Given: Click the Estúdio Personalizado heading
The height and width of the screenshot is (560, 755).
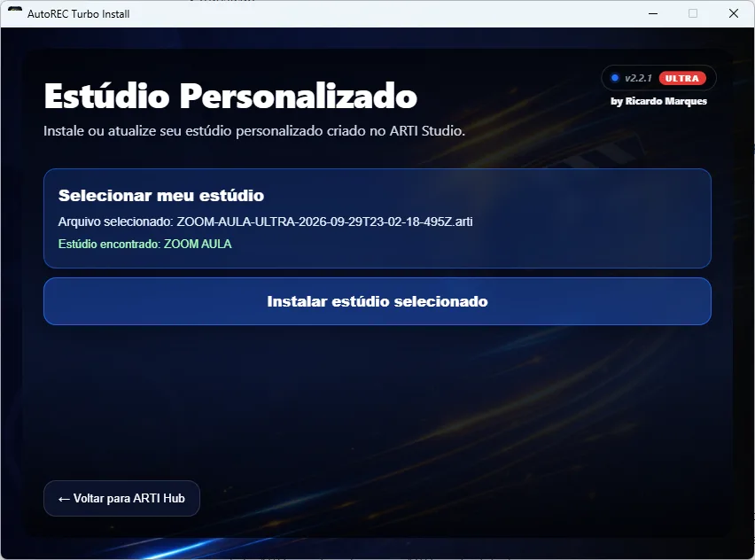Looking at the screenshot, I should click(x=230, y=96).
